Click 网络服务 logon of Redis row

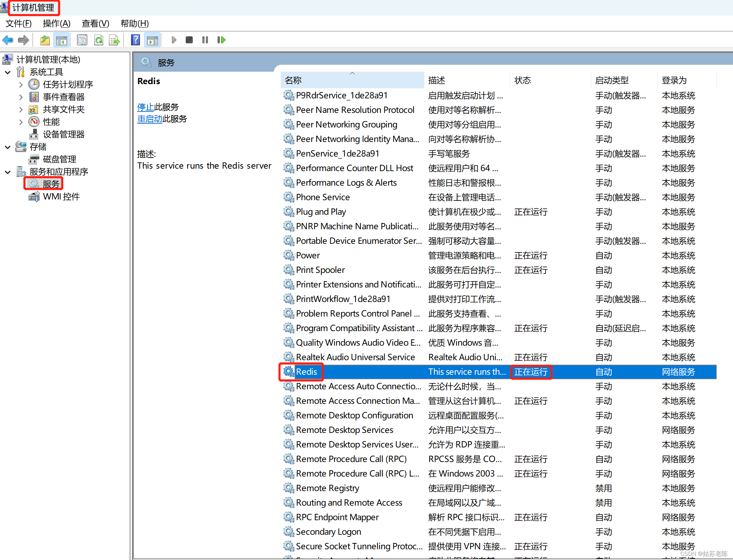pyautogui.click(x=678, y=372)
